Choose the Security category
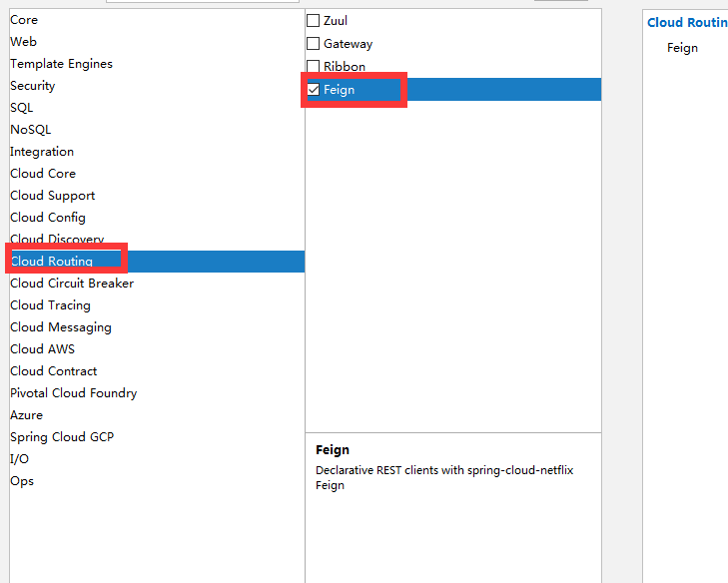Screen dimensions: 728x583 [33, 86]
